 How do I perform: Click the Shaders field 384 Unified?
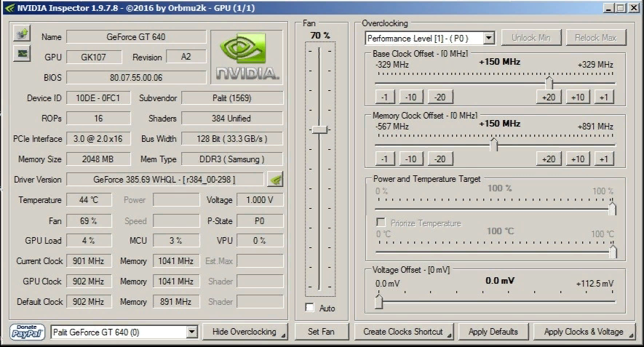(x=232, y=119)
